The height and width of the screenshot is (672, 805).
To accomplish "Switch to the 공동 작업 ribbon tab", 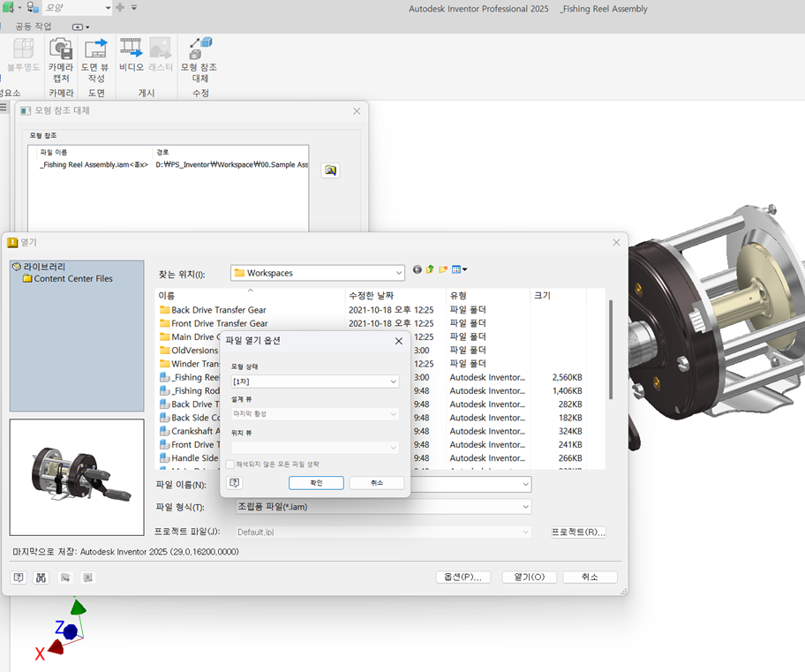I will click(34, 26).
